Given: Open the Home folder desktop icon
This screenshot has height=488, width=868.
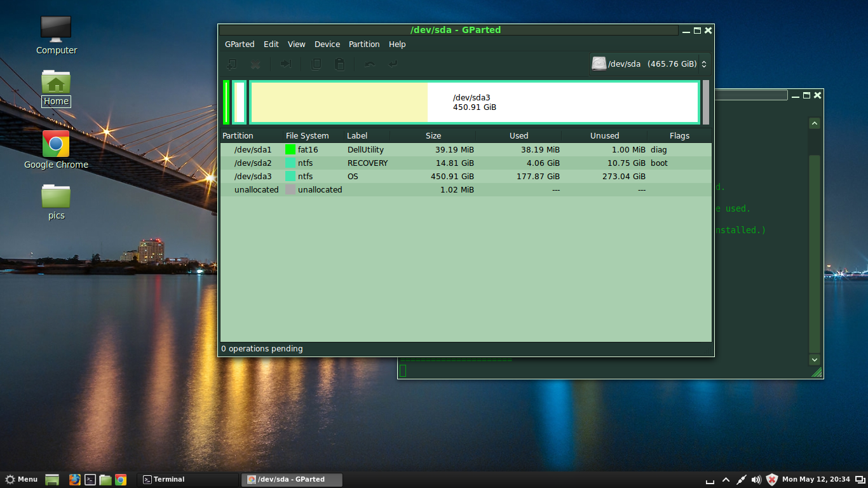Looking at the screenshot, I should click(x=56, y=88).
